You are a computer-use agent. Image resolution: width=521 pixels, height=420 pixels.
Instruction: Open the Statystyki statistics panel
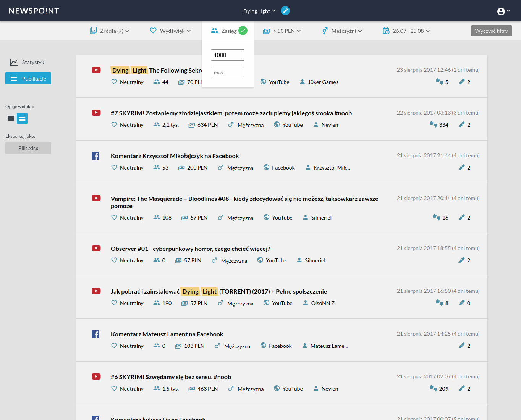[x=34, y=62]
